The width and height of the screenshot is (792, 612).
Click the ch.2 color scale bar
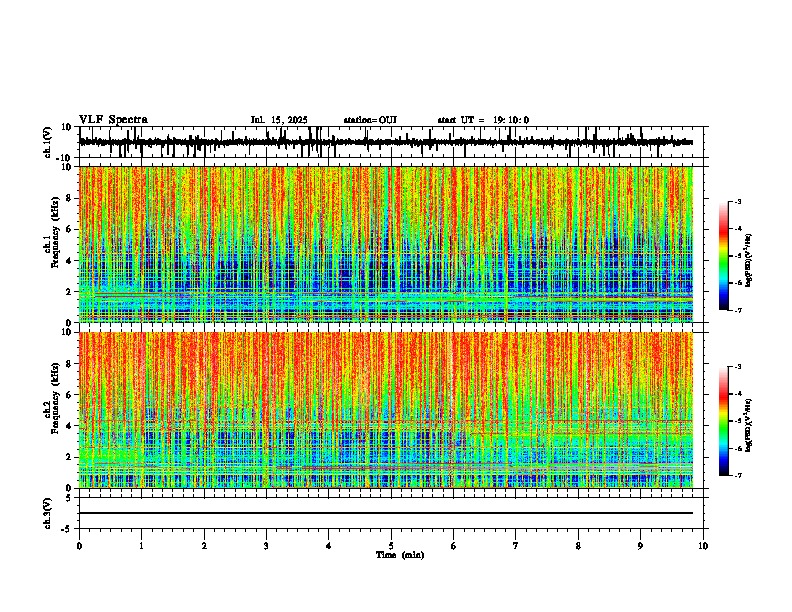click(x=724, y=421)
